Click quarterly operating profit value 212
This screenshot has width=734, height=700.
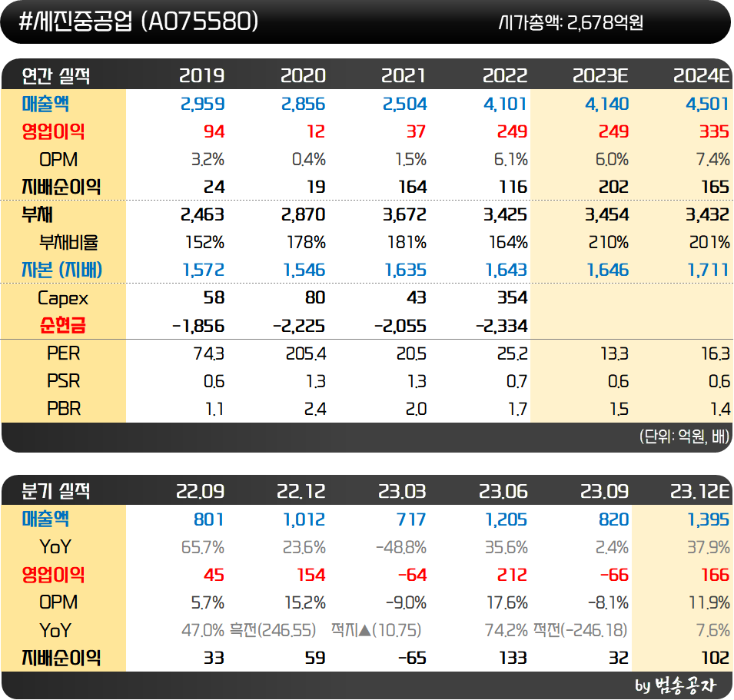(513, 575)
